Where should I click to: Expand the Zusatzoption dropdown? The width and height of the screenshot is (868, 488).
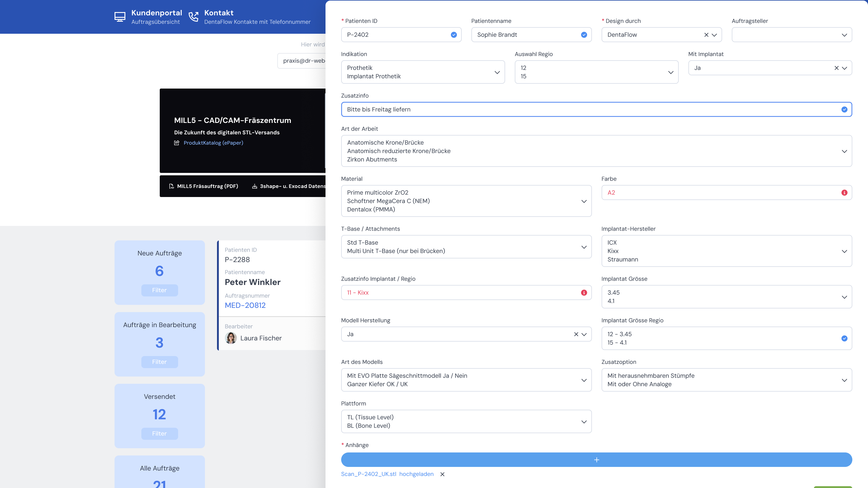[x=726, y=380]
